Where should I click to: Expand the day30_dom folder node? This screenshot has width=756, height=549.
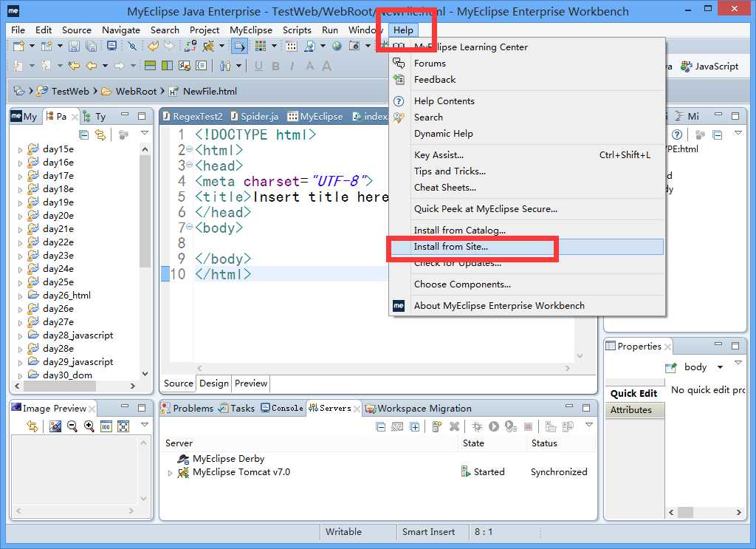tap(20, 376)
